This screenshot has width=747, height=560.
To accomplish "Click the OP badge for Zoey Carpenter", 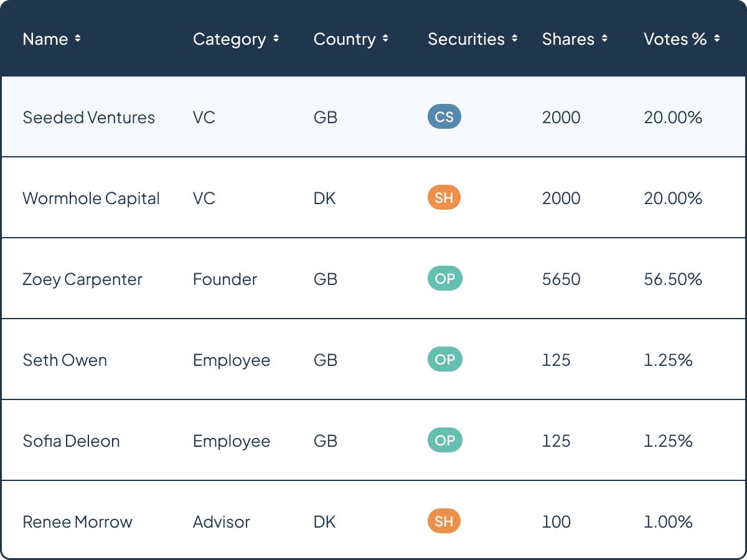I will coord(445,279).
